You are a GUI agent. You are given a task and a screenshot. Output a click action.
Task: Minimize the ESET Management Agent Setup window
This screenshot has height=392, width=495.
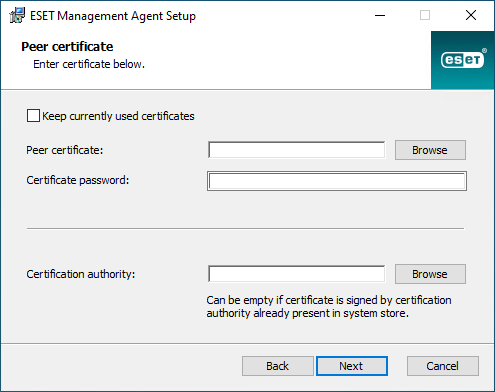click(380, 15)
